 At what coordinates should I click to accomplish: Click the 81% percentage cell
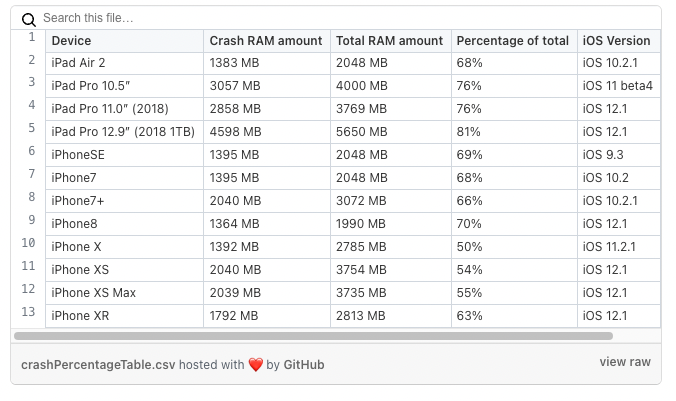[x=514, y=132]
